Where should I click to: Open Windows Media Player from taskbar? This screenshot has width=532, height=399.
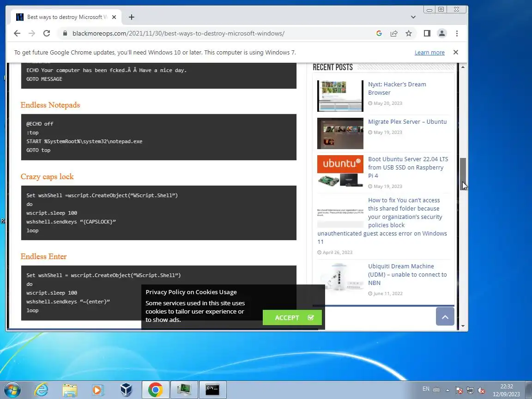pyautogui.click(x=98, y=390)
